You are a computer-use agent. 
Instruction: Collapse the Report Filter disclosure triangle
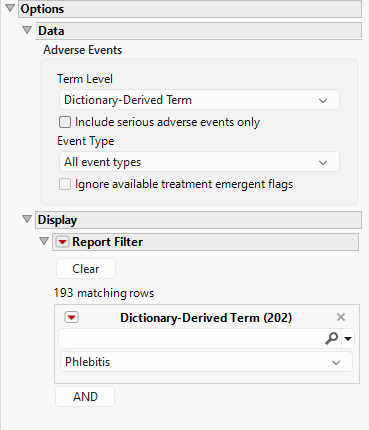[44, 241]
